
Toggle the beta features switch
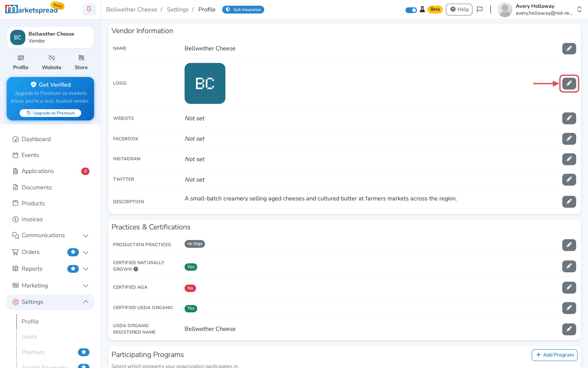pos(411,10)
